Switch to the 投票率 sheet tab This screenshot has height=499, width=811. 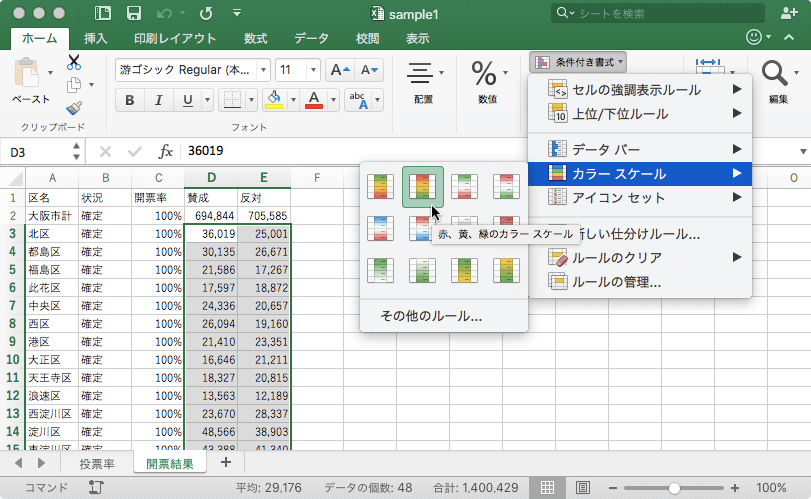pos(97,464)
